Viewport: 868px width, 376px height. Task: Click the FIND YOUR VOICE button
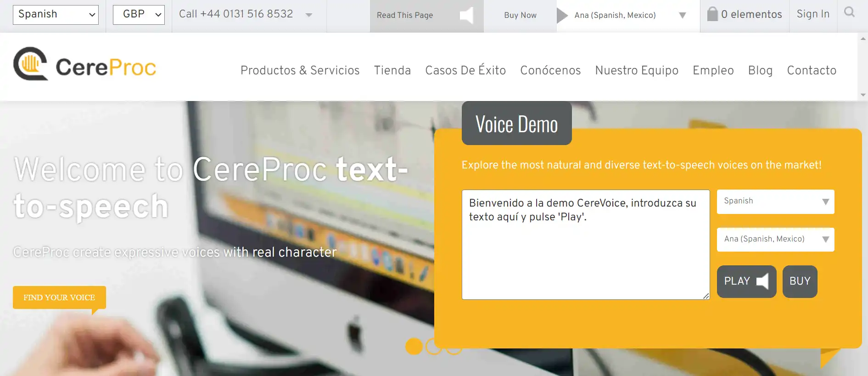pos(59,297)
